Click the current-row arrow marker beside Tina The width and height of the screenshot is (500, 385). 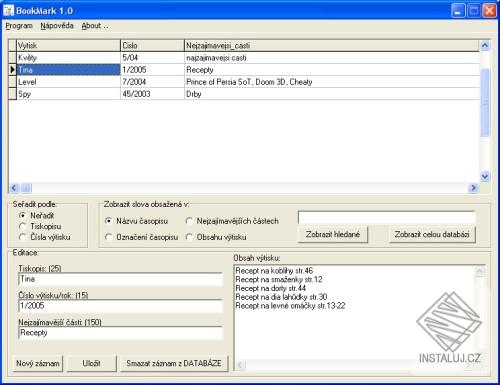click(12, 70)
